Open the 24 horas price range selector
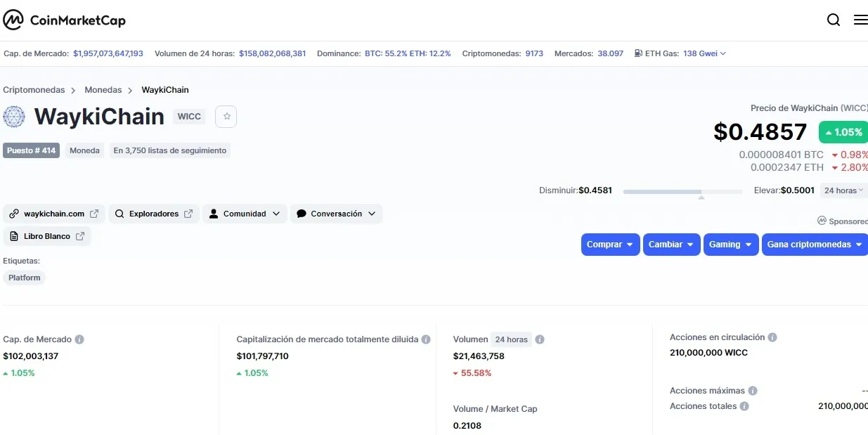Image resolution: width=868 pixels, height=435 pixels. pos(844,190)
